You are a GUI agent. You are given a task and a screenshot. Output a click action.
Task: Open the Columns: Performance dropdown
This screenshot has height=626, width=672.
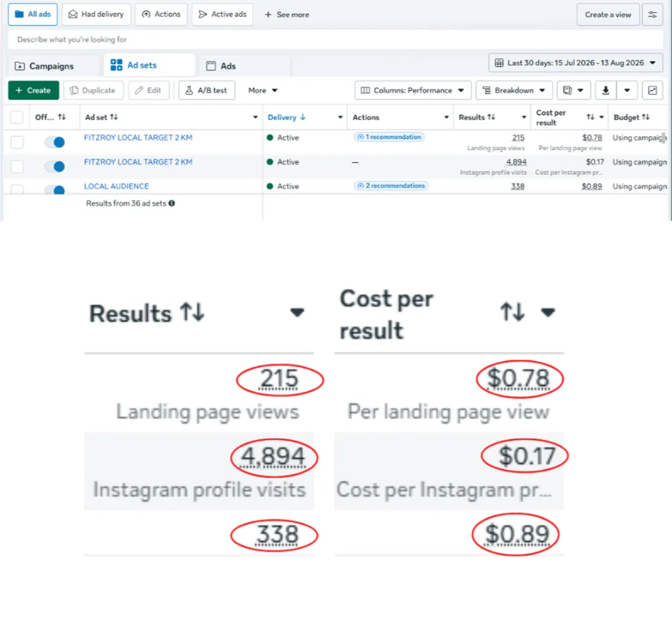click(412, 91)
